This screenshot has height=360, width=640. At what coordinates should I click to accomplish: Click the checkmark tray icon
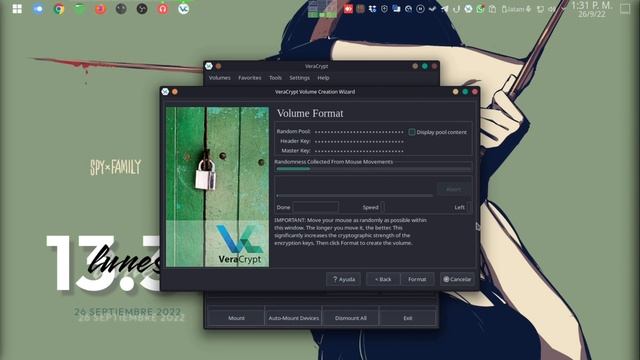[x=432, y=9]
